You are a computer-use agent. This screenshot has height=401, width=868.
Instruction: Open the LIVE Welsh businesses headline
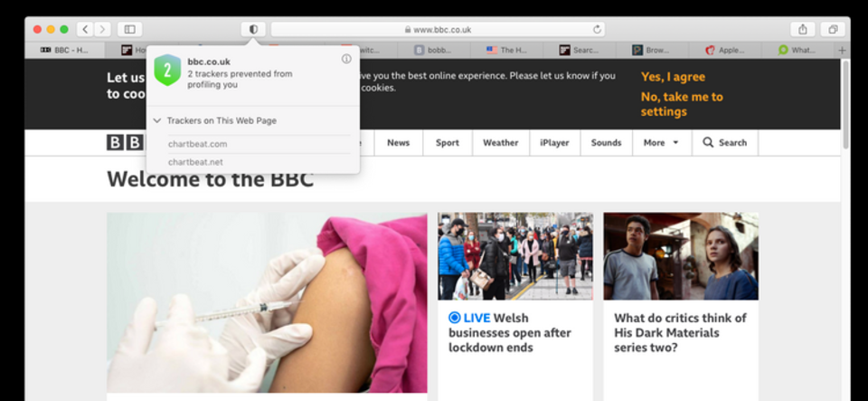point(509,332)
